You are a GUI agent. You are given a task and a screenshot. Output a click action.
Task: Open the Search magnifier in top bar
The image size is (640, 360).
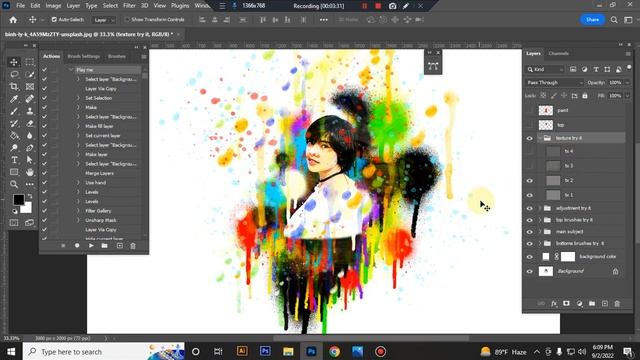click(614, 20)
